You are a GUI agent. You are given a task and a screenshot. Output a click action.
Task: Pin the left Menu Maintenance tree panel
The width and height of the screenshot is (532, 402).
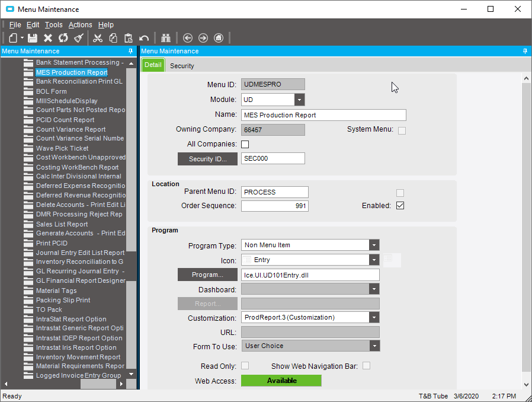[130, 51]
